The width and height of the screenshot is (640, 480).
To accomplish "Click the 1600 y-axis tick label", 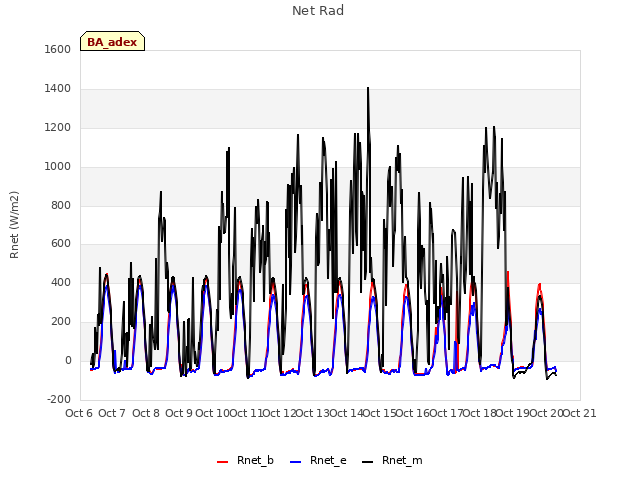I will pos(58,49).
